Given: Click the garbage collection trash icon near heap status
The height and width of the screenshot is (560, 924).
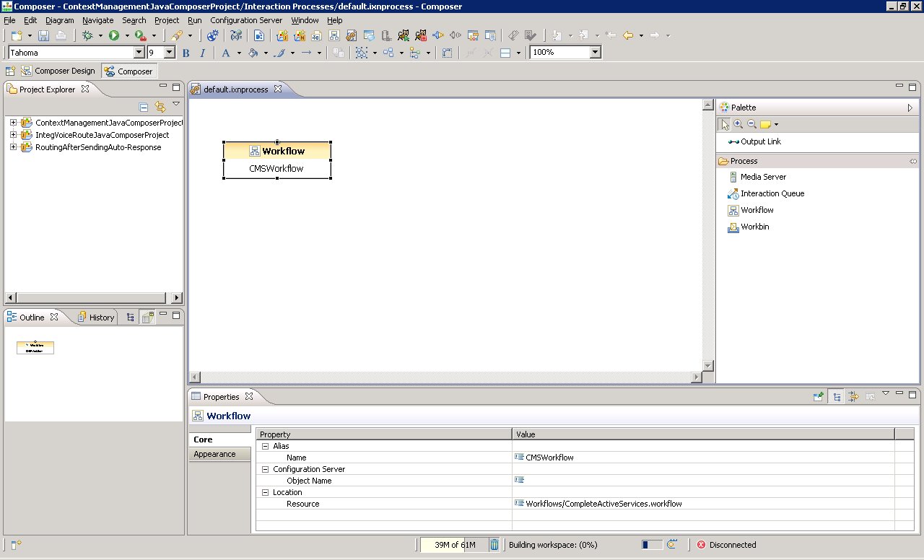Looking at the screenshot, I should click(x=494, y=545).
